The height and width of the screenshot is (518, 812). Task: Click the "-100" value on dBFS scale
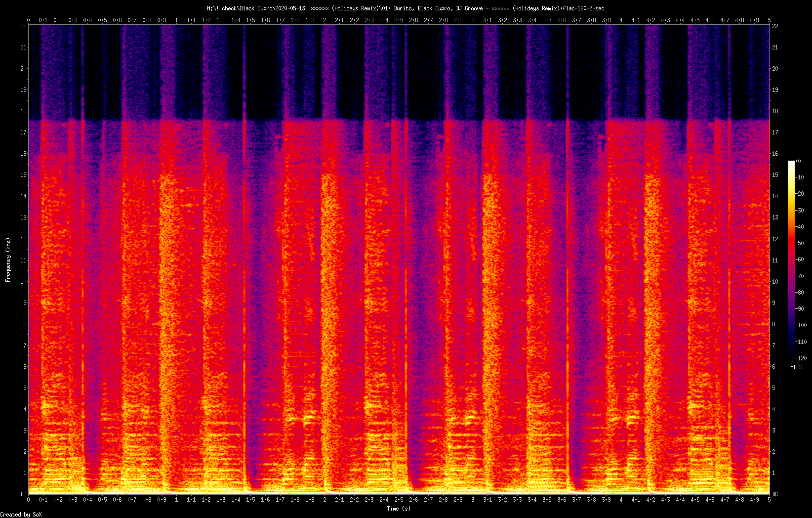tap(801, 325)
